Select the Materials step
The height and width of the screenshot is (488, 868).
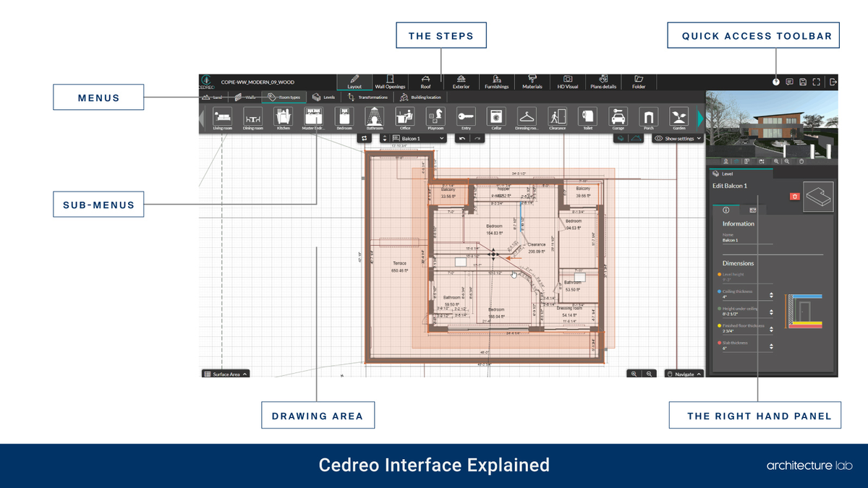[x=532, y=82]
